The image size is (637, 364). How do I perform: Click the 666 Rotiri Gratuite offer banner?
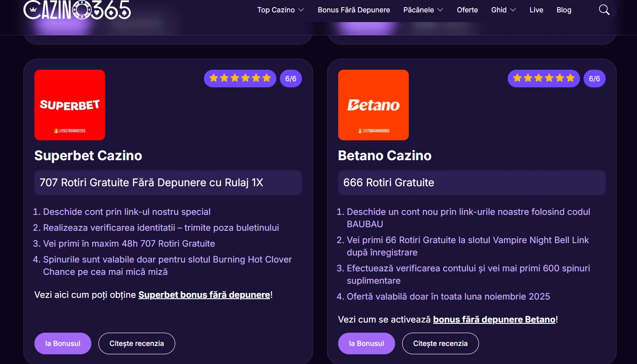[x=471, y=182]
